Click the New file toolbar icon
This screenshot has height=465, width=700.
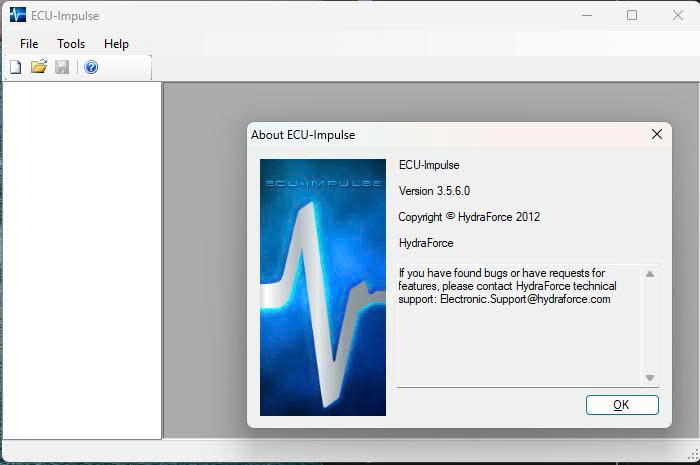coord(16,67)
